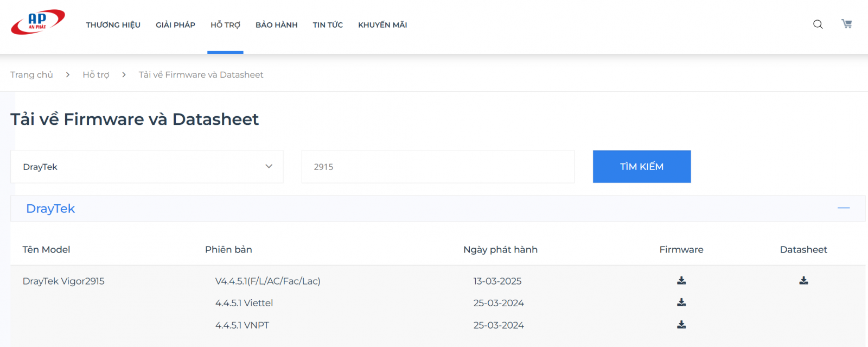The width and height of the screenshot is (868, 347).
Task: Open the Hỗ trợ menu
Action: [225, 25]
